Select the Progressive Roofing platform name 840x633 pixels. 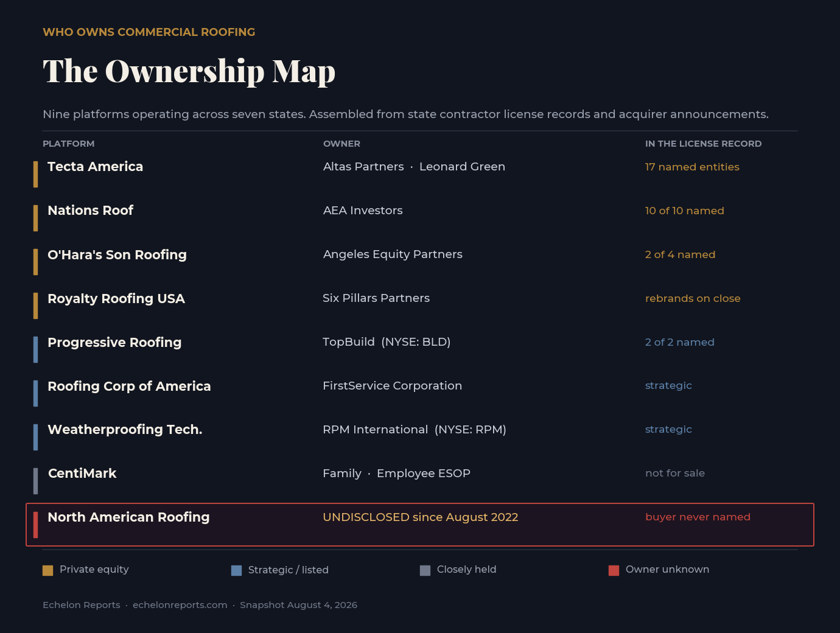click(x=114, y=342)
